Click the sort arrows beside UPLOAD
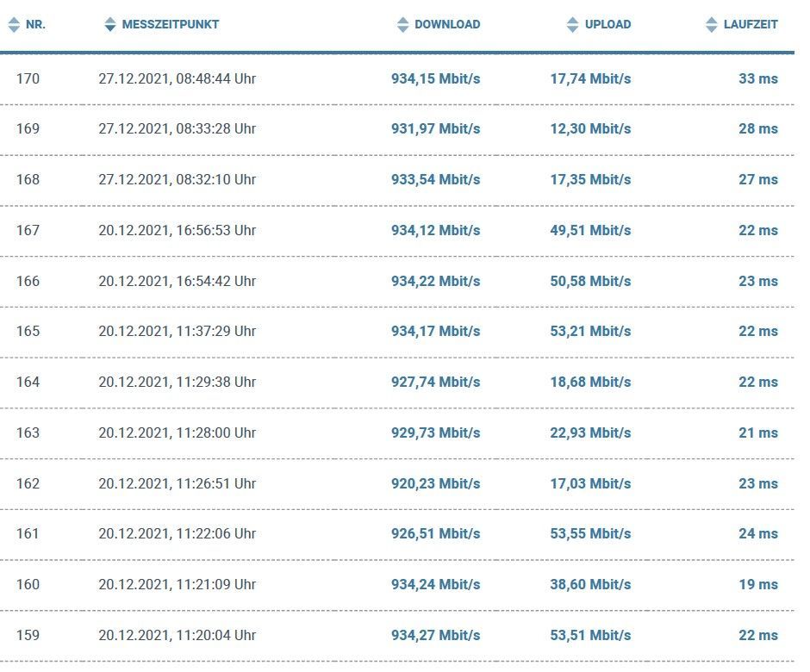This screenshot has width=810, height=672. pos(573,25)
